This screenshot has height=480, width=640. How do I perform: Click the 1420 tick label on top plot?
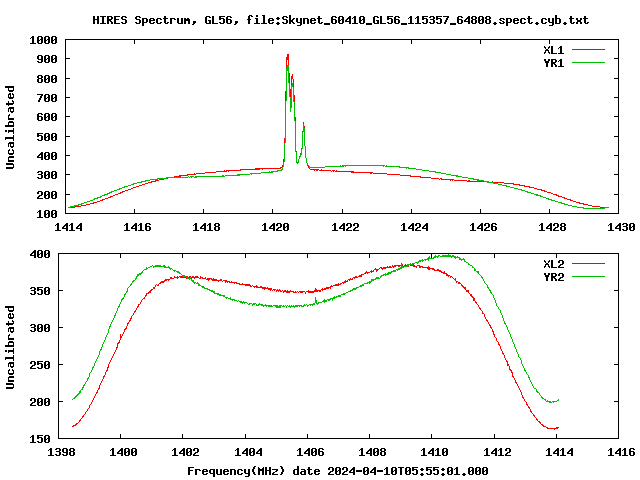point(275,227)
